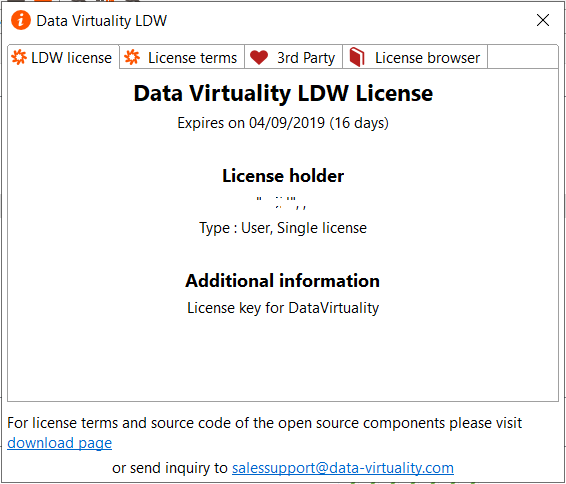Image resolution: width=566 pixels, height=484 pixels.
Task: Close the Data Virtuality LDW dialog
Action: coord(543,20)
